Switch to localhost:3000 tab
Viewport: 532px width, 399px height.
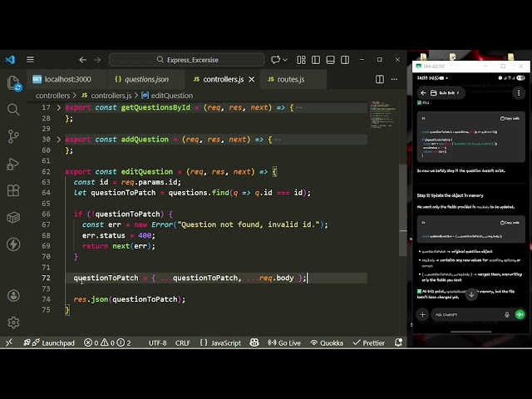point(66,80)
